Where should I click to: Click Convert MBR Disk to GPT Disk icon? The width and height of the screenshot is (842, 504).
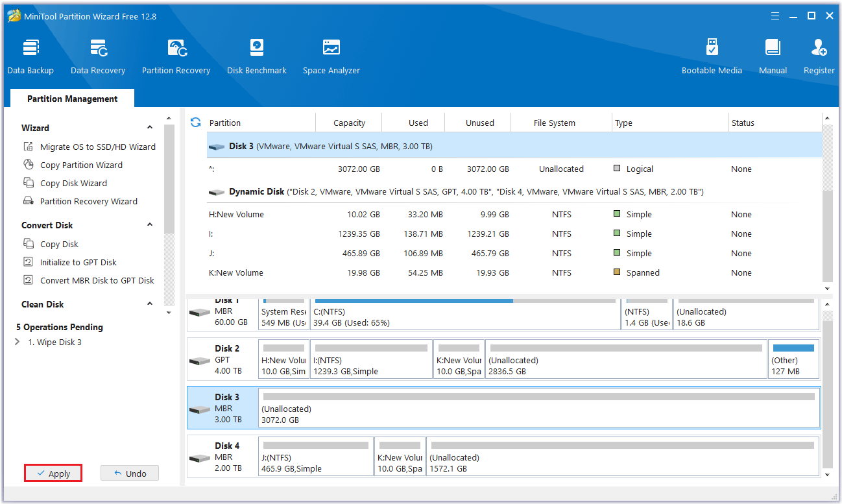[28, 280]
